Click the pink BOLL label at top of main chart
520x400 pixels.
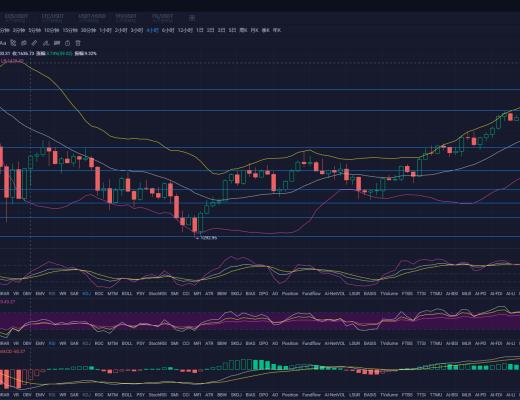coord(12,61)
